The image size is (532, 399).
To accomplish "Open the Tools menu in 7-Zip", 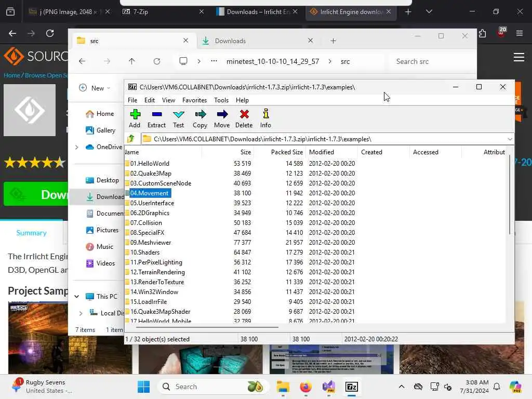I will coord(221,100).
